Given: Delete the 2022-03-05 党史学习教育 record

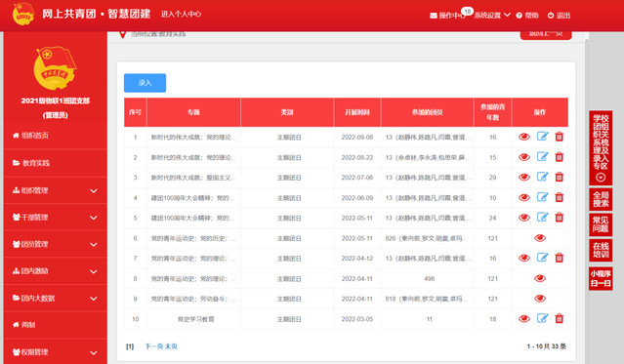Looking at the screenshot, I should pos(560,318).
